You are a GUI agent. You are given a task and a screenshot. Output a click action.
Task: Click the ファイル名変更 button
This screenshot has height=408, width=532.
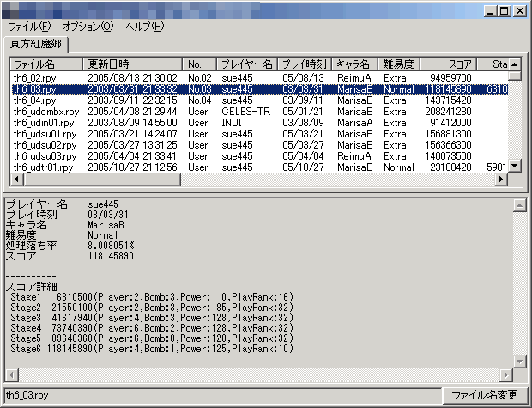pos(485,395)
